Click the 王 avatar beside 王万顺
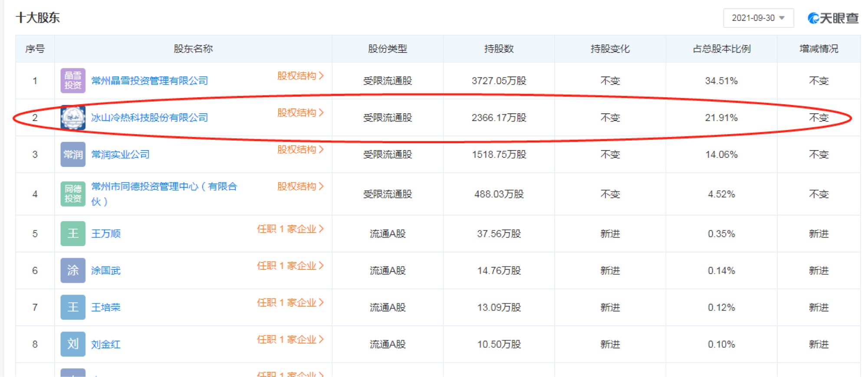The height and width of the screenshot is (377, 868). (73, 234)
